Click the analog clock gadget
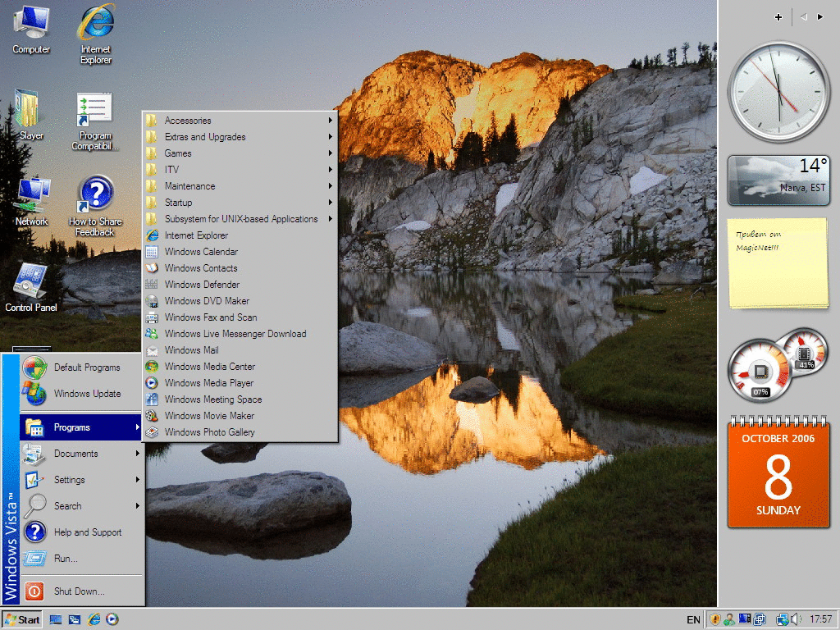Viewport: 840px width, 630px height. click(778, 91)
